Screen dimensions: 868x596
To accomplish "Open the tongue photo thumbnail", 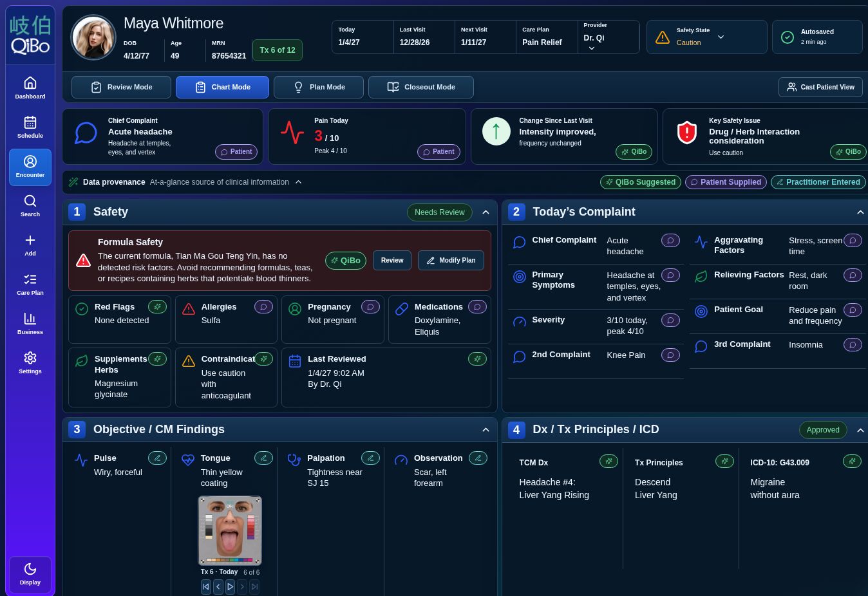I will coord(230,530).
